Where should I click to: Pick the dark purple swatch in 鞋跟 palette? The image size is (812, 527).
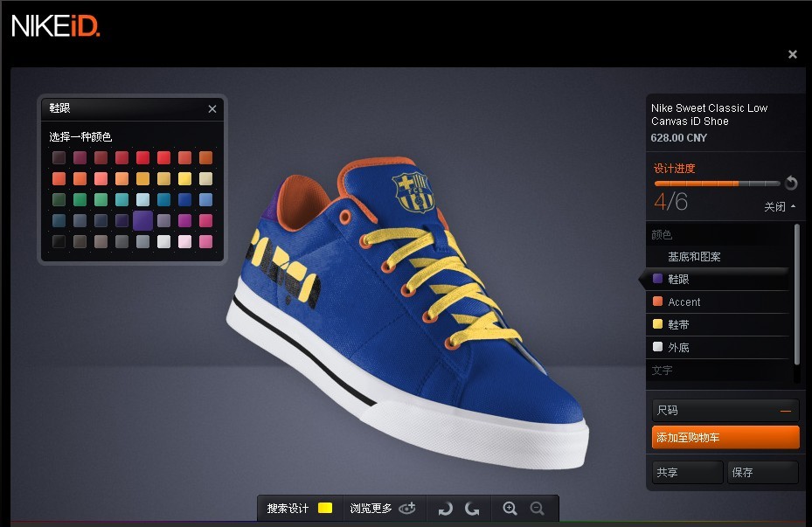coord(143,221)
